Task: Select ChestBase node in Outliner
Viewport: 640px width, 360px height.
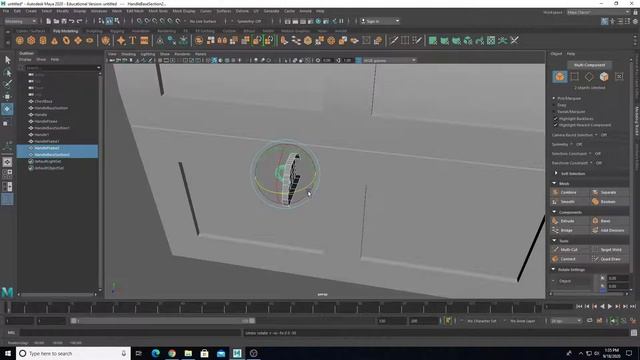Action: coord(43,101)
